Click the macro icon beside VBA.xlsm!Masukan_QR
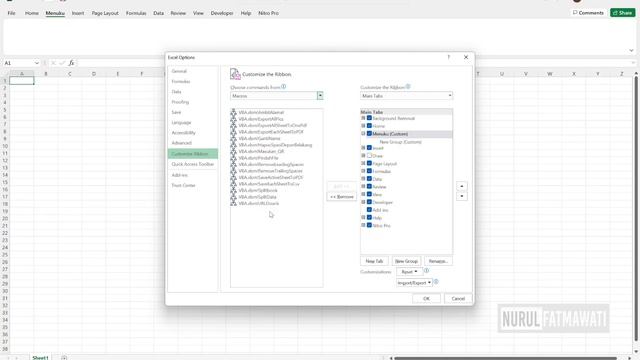640x360 pixels. coord(233,151)
